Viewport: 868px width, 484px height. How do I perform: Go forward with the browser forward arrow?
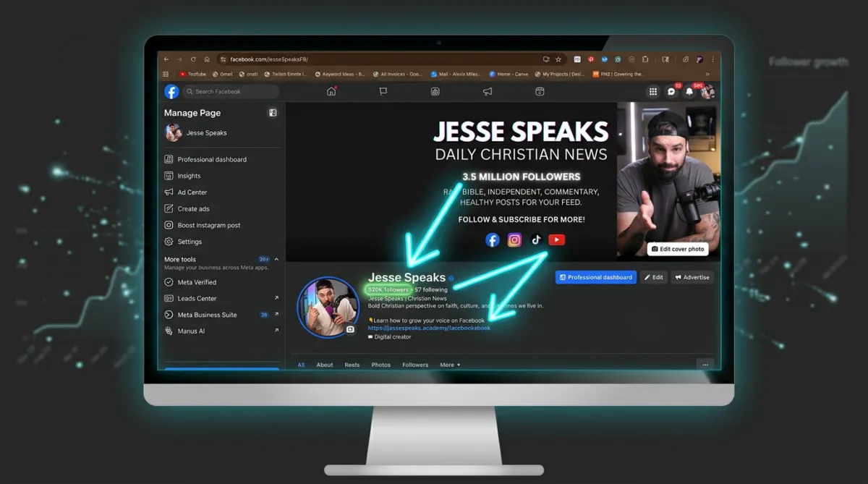[x=180, y=59]
